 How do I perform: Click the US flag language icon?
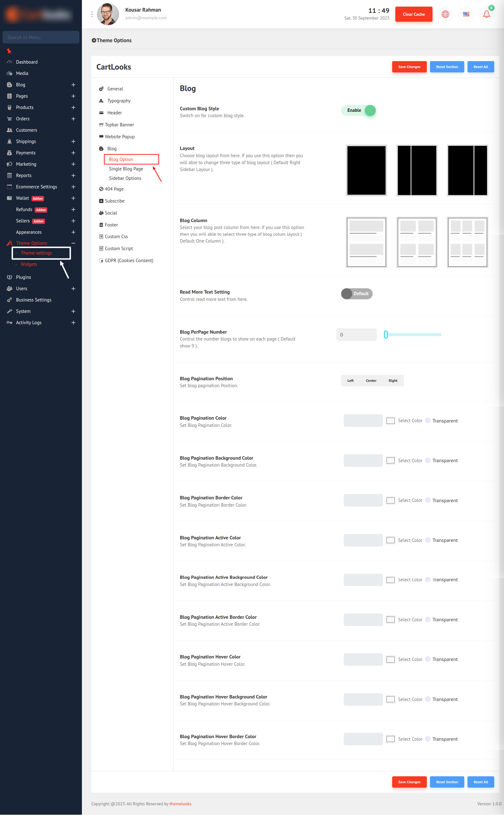[x=466, y=14]
